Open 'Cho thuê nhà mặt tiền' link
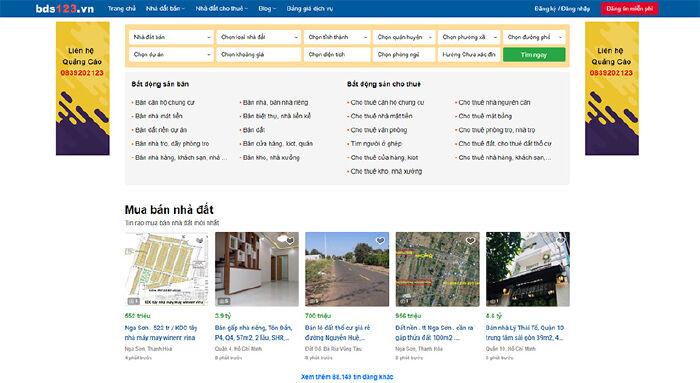This screenshot has height=383, width=700. coord(381,116)
